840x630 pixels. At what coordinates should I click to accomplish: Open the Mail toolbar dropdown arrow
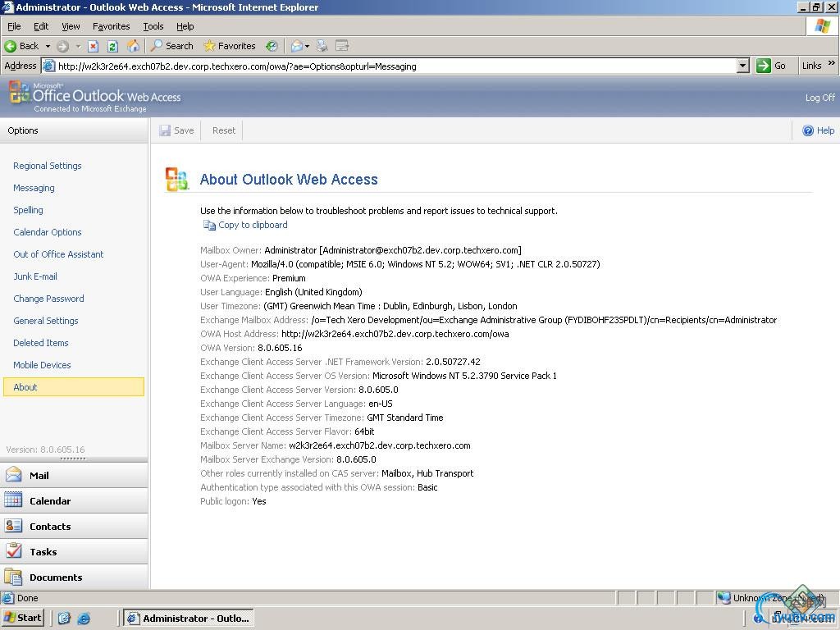pyautogui.click(x=307, y=46)
